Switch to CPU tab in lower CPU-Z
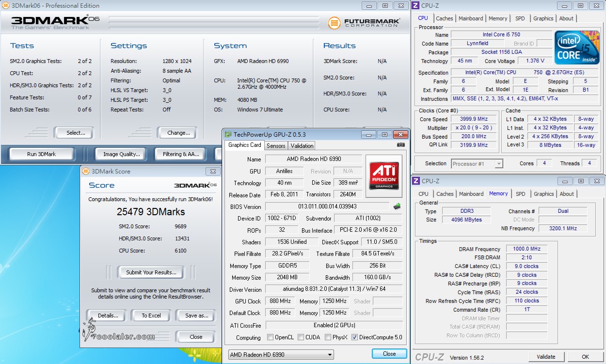606x364 pixels. pos(423,194)
